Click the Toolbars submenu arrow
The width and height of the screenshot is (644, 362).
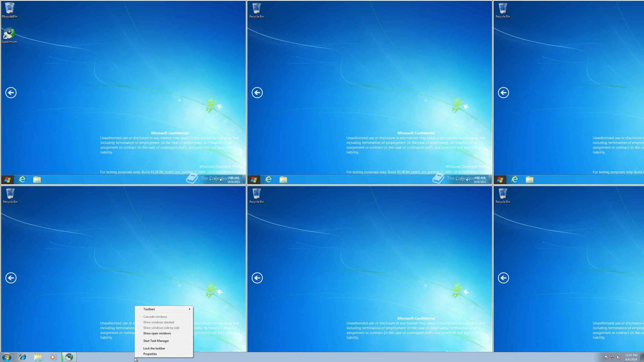(x=189, y=309)
